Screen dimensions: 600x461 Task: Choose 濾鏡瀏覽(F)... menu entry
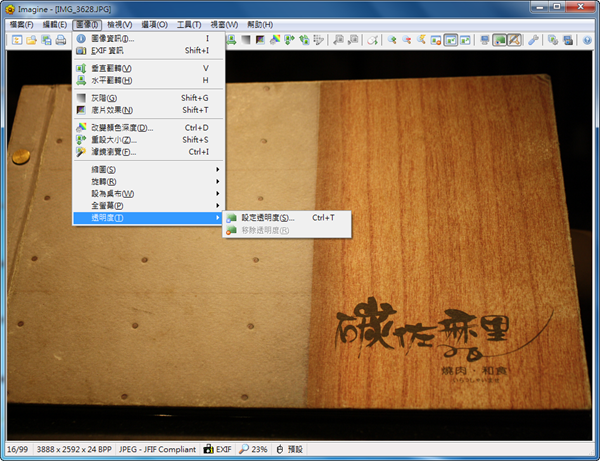[x=148, y=152]
